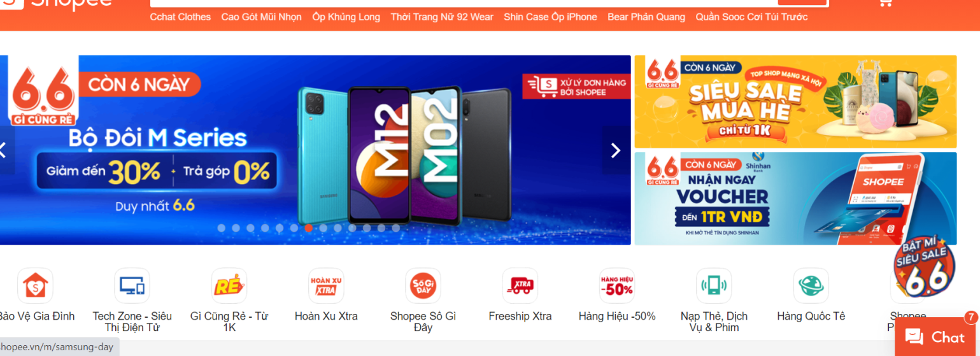The image size is (980, 356).
Task: Open the Siêu Sale Mùa Hè banner
Action: (795, 102)
